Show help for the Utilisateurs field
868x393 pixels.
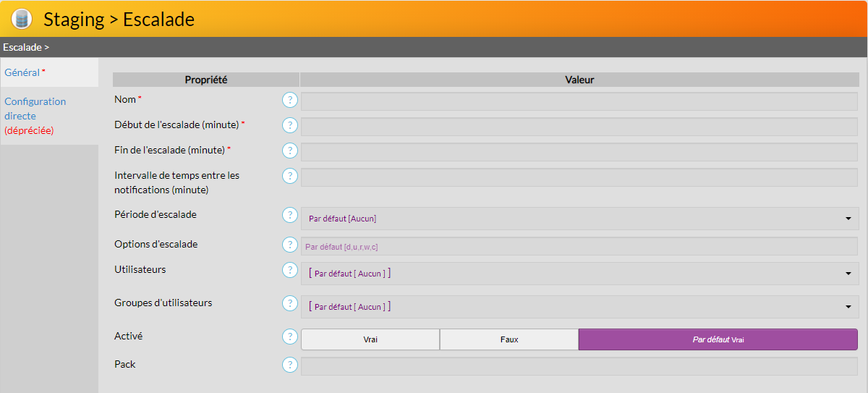[290, 271]
